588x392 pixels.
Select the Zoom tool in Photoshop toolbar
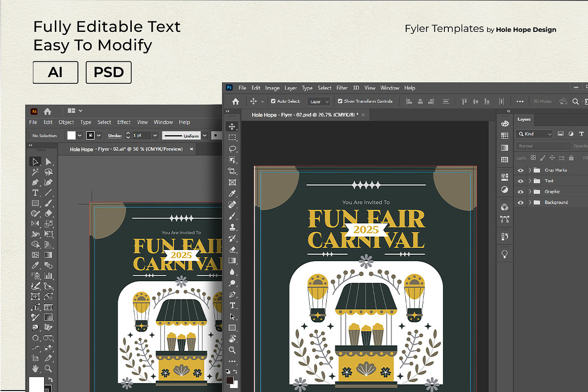[232, 350]
